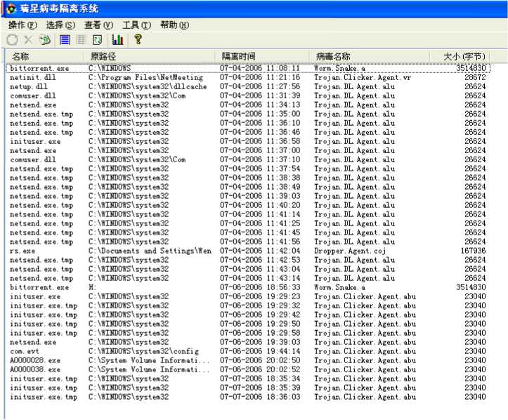This screenshot has height=420, width=508.
Task: Open the 操作(F) menu
Action: click(22, 25)
